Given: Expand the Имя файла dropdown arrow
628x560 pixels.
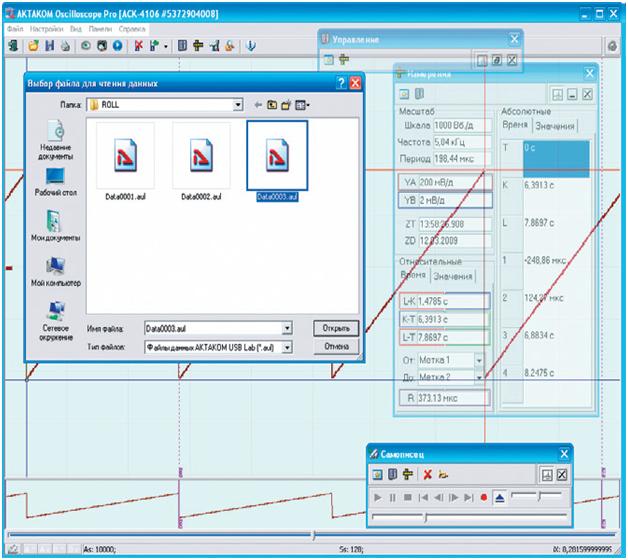Looking at the screenshot, I should click(287, 329).
